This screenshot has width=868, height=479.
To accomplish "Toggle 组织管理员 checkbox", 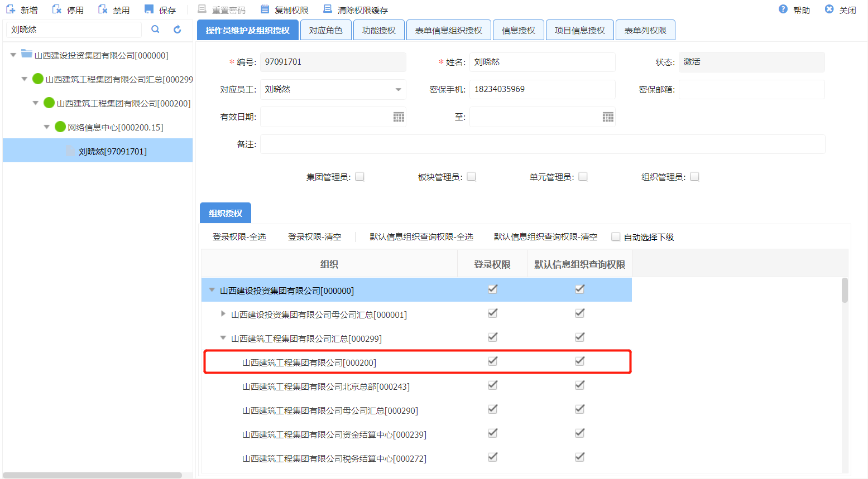I will (x=695, y=177).
